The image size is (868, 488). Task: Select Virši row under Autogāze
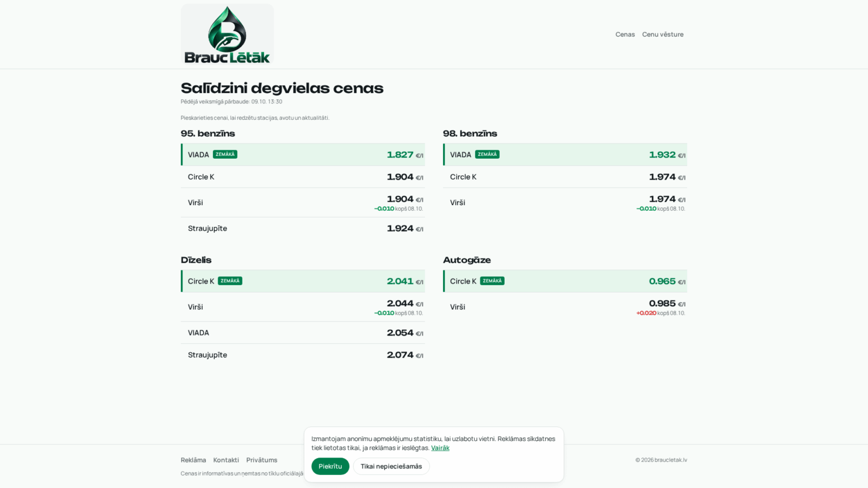(x=565, y=307)
